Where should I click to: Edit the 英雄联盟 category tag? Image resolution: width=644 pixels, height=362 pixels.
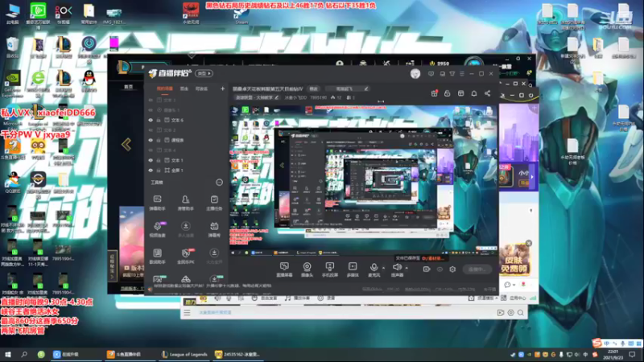click(257, 97)
